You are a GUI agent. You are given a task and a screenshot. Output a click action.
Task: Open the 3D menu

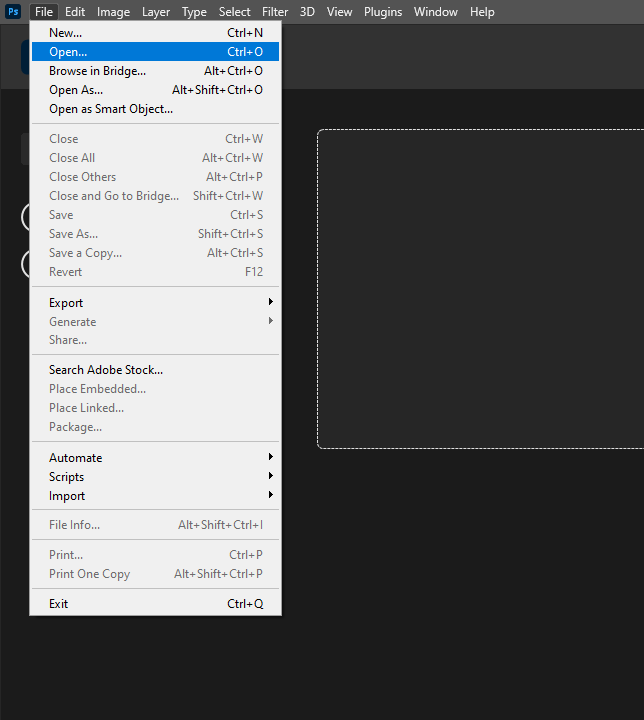pos(307,12)
